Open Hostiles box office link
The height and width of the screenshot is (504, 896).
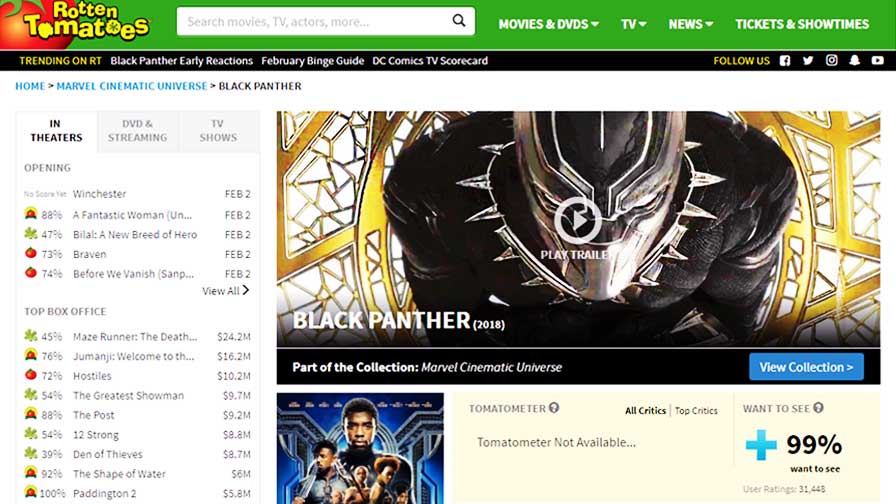click(92, 376)
